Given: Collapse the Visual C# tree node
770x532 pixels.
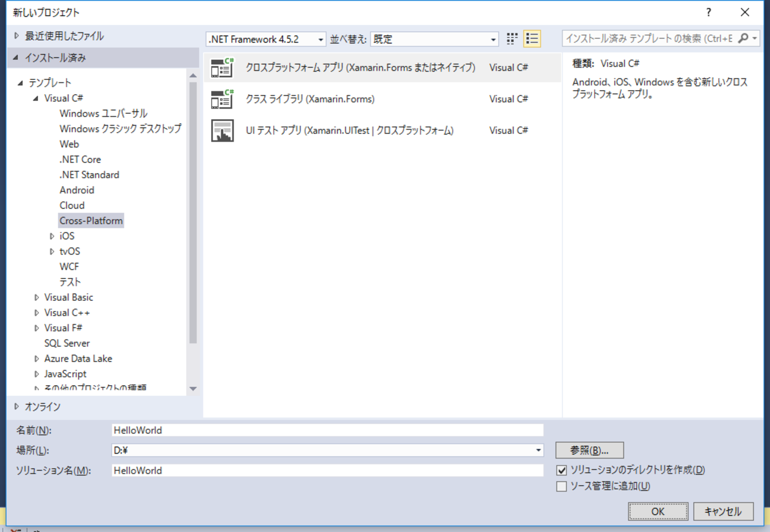Looking at the screenshot, I should click(36, 98).
